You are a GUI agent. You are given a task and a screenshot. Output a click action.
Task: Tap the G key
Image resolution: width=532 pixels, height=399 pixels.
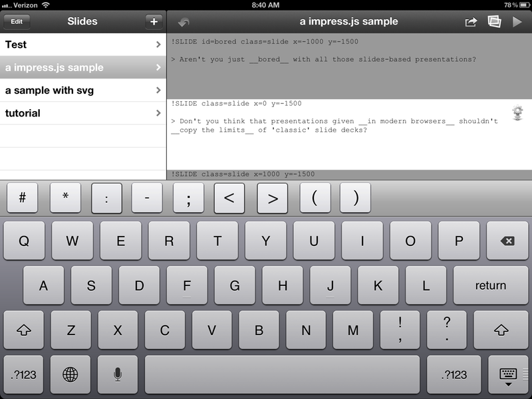[x=235, y=285]
